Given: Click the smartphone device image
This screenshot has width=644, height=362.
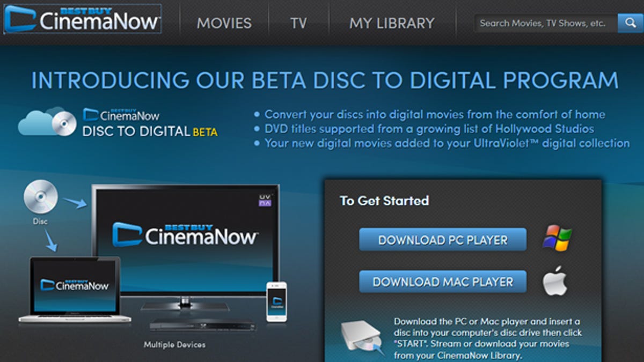Looking at the screenshot, I should pyautogui.click(x=276, y=302).
